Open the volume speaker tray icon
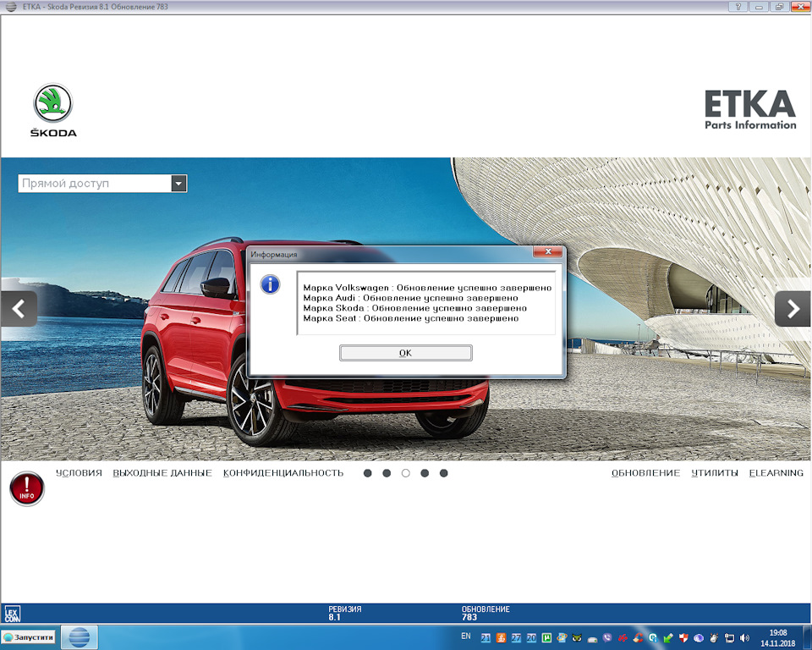The height and width of the screenshot is (650, 812). click(x=744, y=638)
